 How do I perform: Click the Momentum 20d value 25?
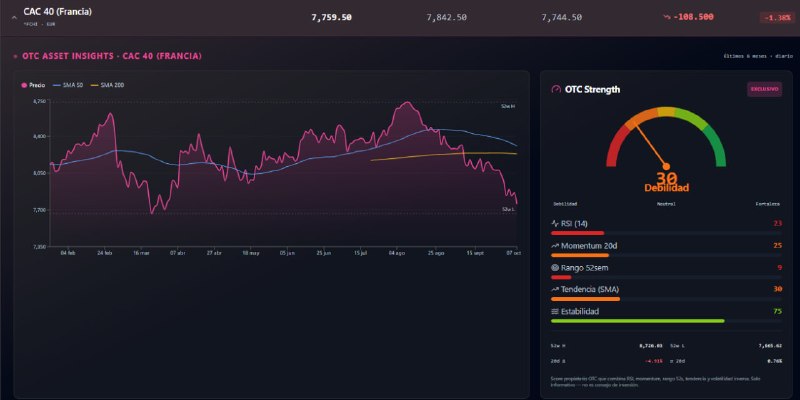tap(777, 246)
